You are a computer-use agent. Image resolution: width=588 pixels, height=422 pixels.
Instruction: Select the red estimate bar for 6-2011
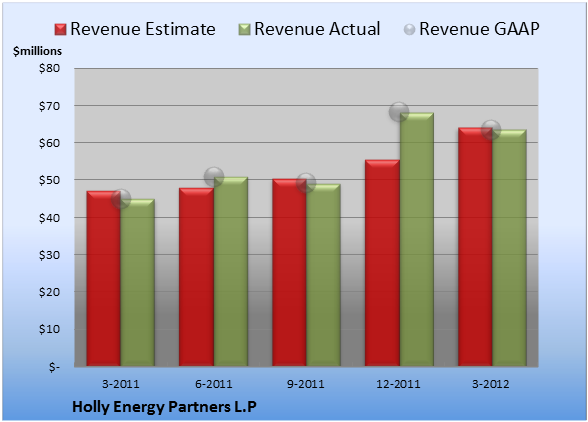[196, 277]
